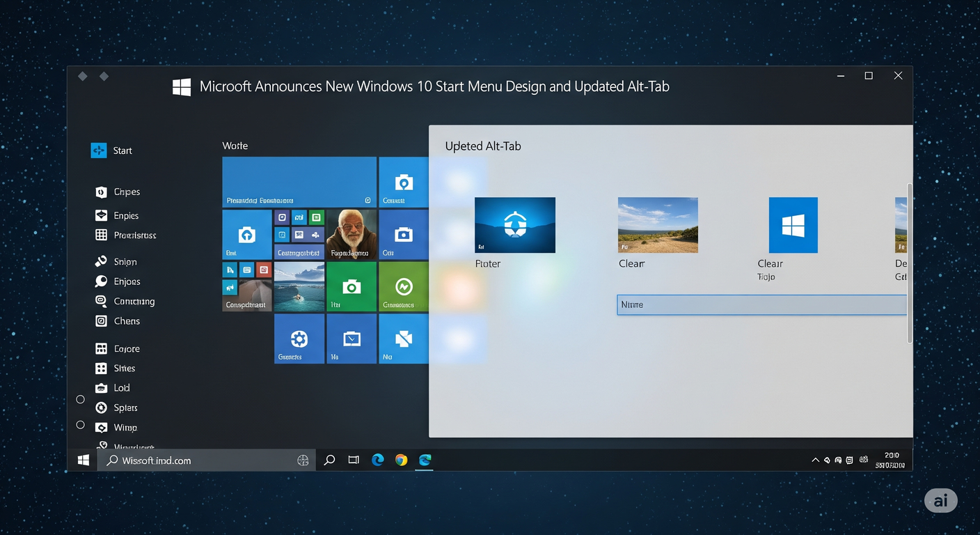Open the Enpies sidebar item
980x535 pixels.
click(x=117, y=215)
